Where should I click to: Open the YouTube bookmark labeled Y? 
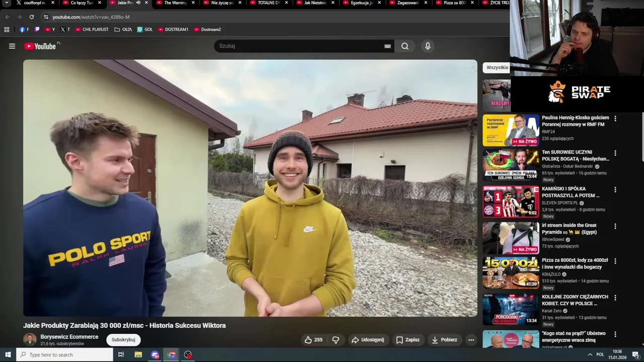coord(50,30)
